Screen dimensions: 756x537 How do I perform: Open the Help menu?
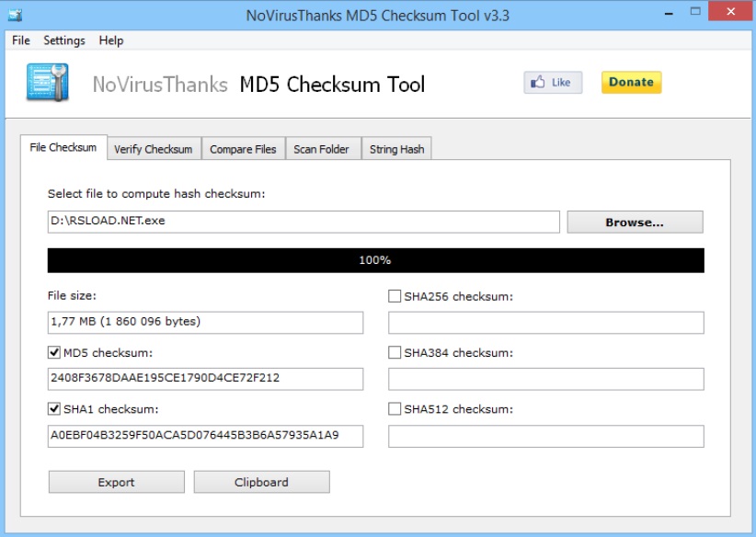click(x=111, y=40)
